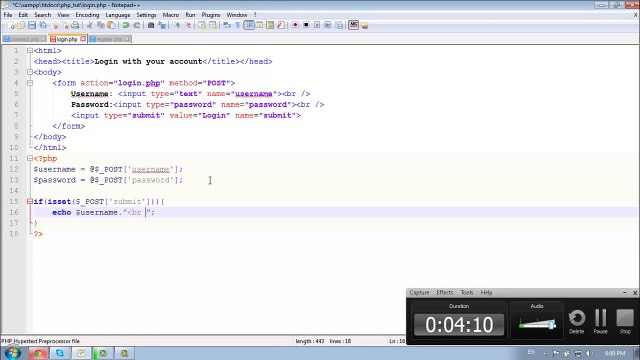Image resolution: width=640 pixels, height=360 pixels.
Task: Click the Stop macro recording square icon
Action: pyautogui.click(x=306, y=25)
